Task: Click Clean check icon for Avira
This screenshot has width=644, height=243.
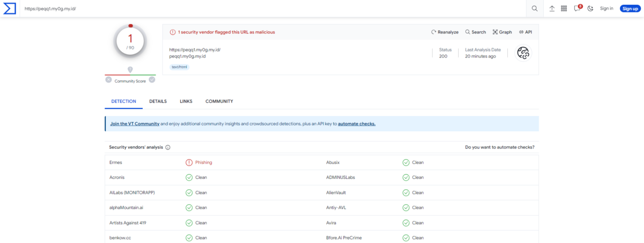Action: coord(406,223)
